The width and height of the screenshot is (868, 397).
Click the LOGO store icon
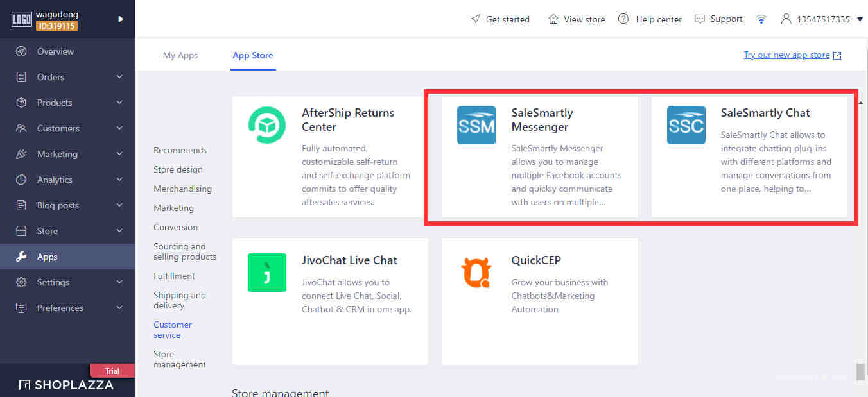[22, 19]
